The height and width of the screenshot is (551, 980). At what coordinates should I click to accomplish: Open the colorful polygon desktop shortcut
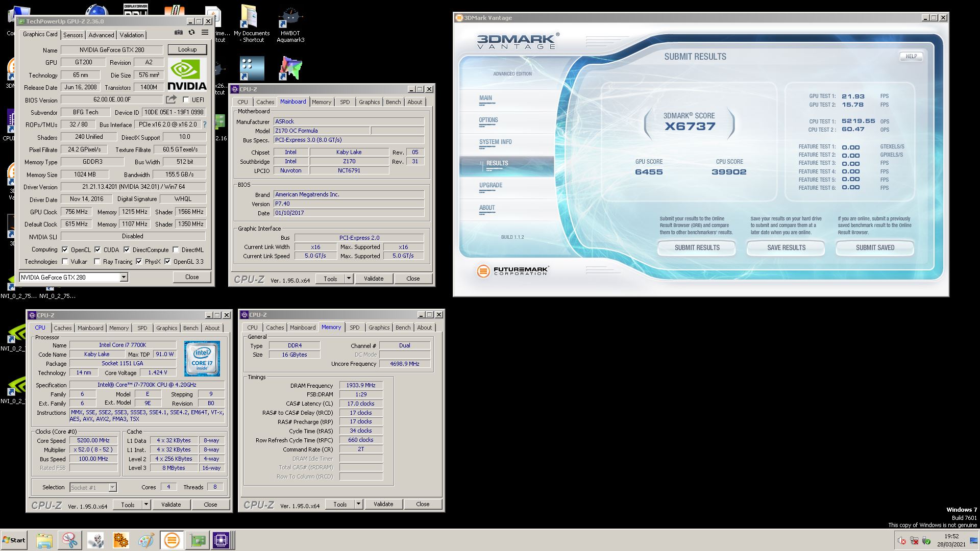[290, 68]
